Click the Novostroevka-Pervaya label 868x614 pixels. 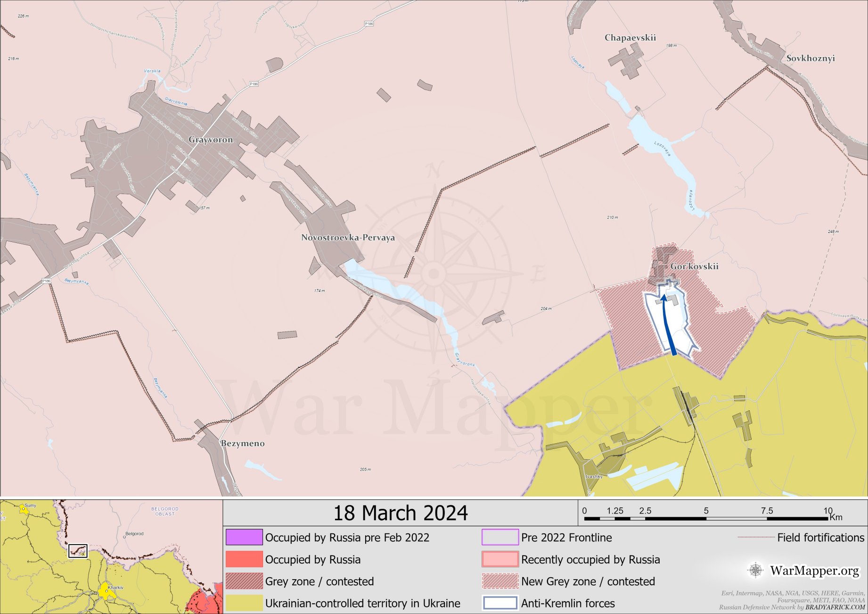[x=348, y=237]
